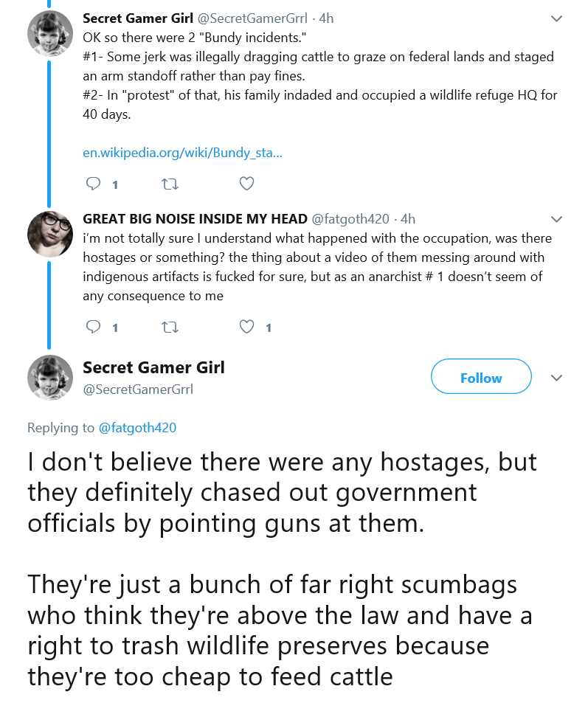The width and height of the screenshot is (588, 703).
Task: Open the 4h timestamp on fatgoth420's tweet
Action: [x=408, y=219]
